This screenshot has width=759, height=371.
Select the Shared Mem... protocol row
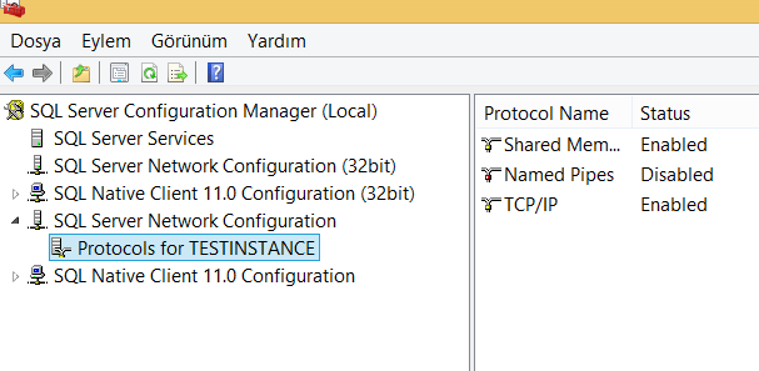[x=562, y=145]
